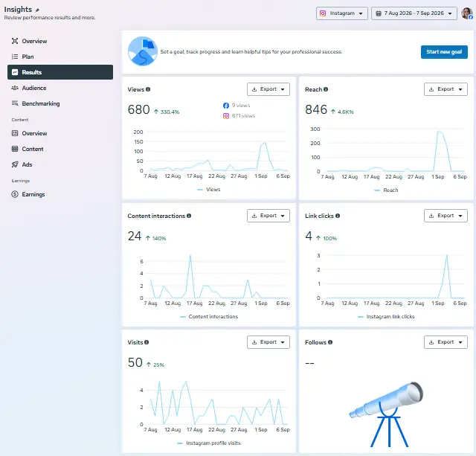The image size is (476, 456).
Task: Open the Benchmarking section
Action: [60, 103]
